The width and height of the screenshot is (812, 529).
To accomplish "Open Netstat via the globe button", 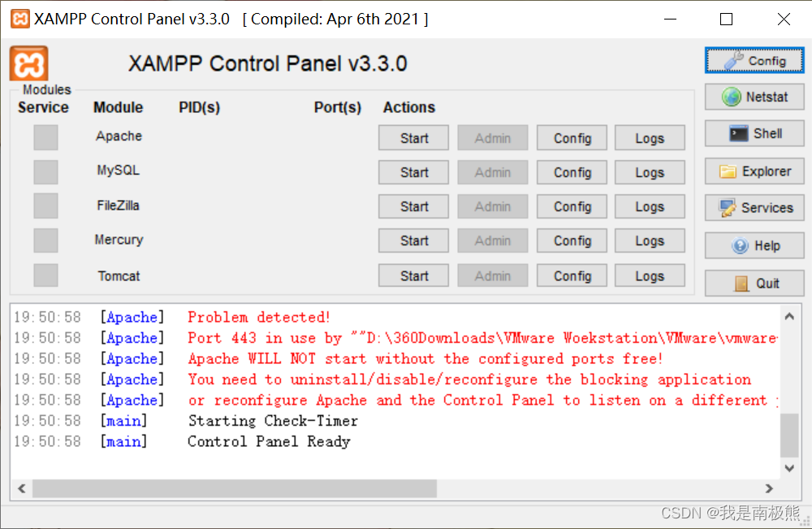I will point(754,97).
